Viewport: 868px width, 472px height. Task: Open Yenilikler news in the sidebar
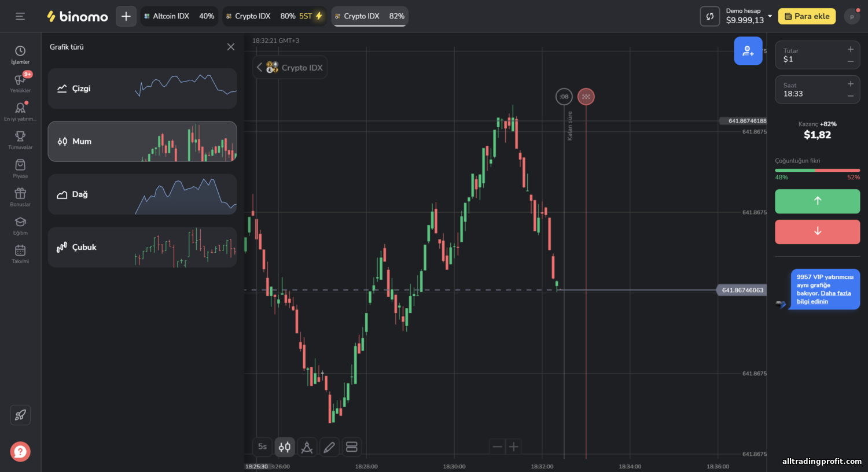coord(20,83)
